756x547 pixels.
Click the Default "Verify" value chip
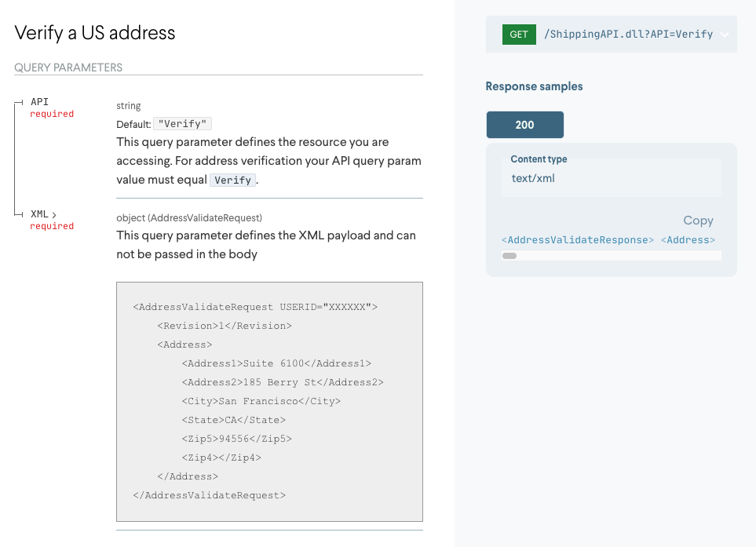[x=182, y=123]
